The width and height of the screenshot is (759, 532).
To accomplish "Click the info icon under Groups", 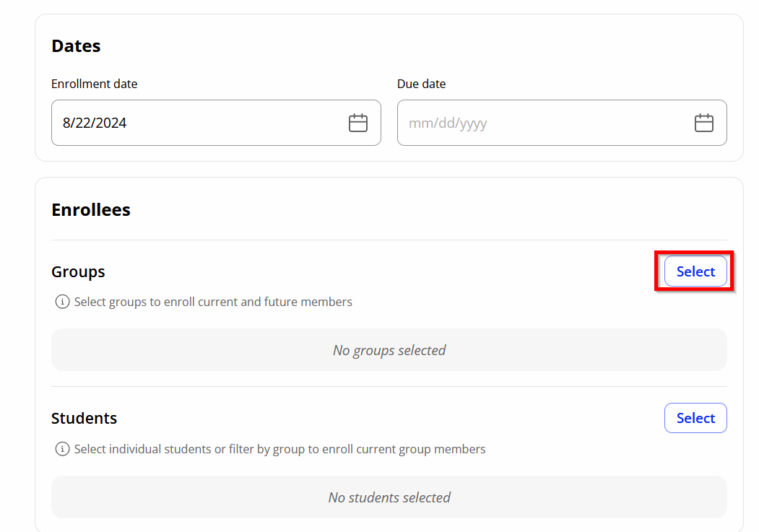I will point(62,302).
